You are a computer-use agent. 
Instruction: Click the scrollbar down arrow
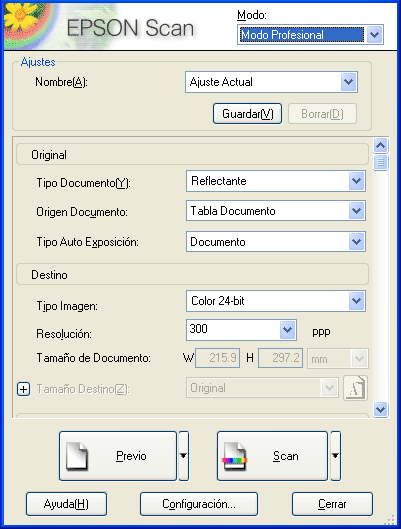click(381, 410)
